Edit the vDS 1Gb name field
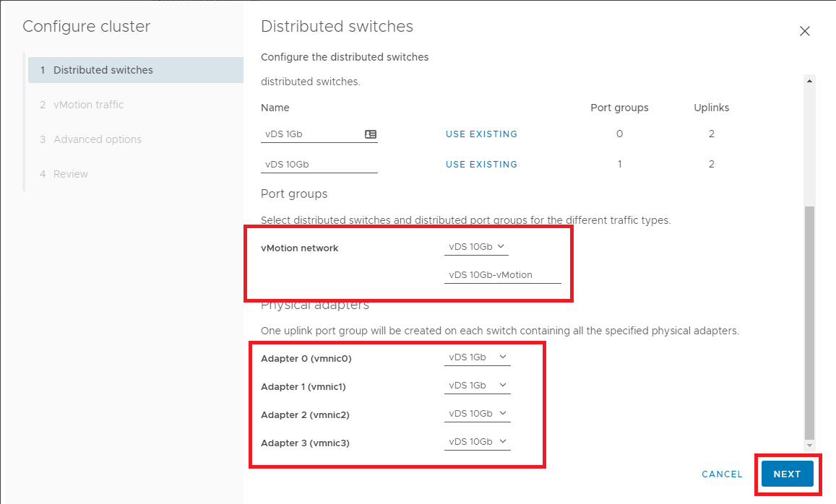Screen dimensions: 836x504 (x=311, y=134)
